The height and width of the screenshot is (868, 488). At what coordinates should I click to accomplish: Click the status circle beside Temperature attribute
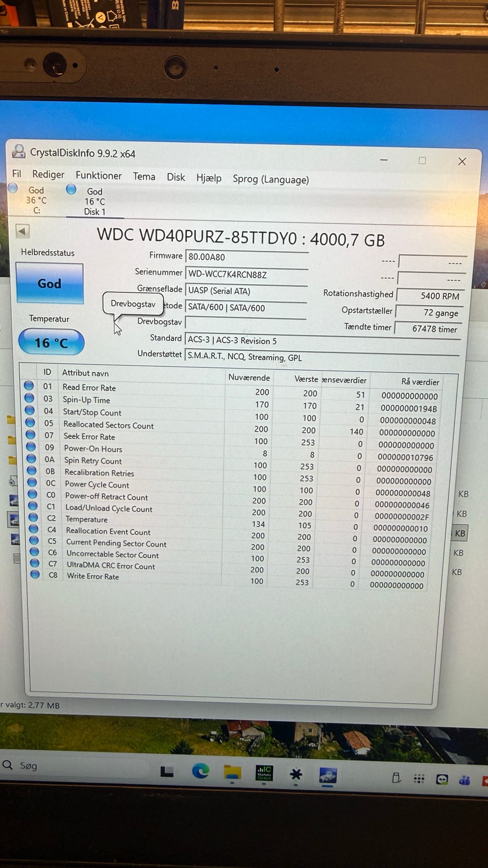[34, 518]
